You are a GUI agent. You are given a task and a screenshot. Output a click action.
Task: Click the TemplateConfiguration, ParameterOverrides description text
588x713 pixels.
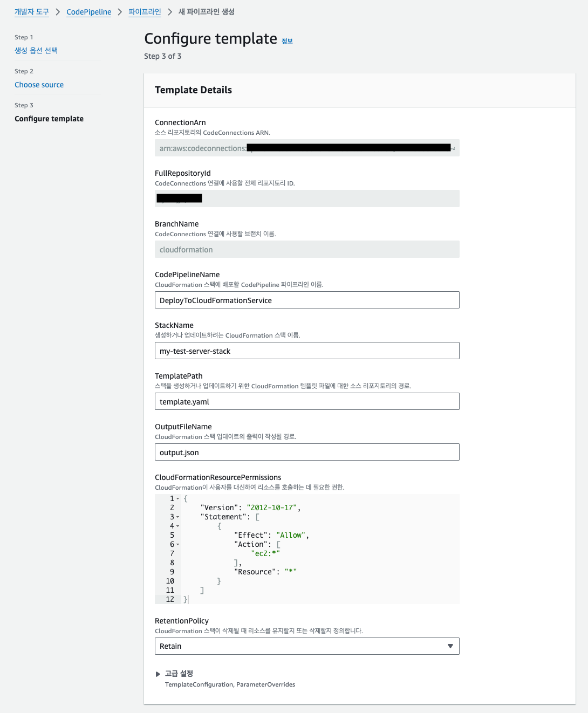click(x=230, y=684)
